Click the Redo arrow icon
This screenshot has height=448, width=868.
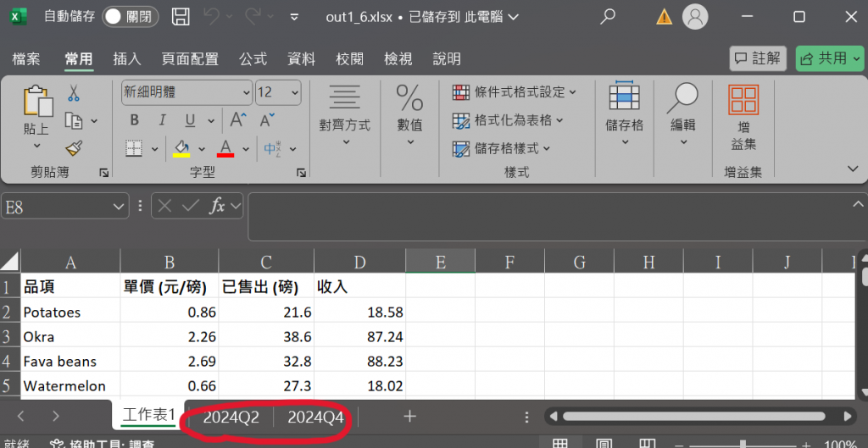(x=253, y=17)
